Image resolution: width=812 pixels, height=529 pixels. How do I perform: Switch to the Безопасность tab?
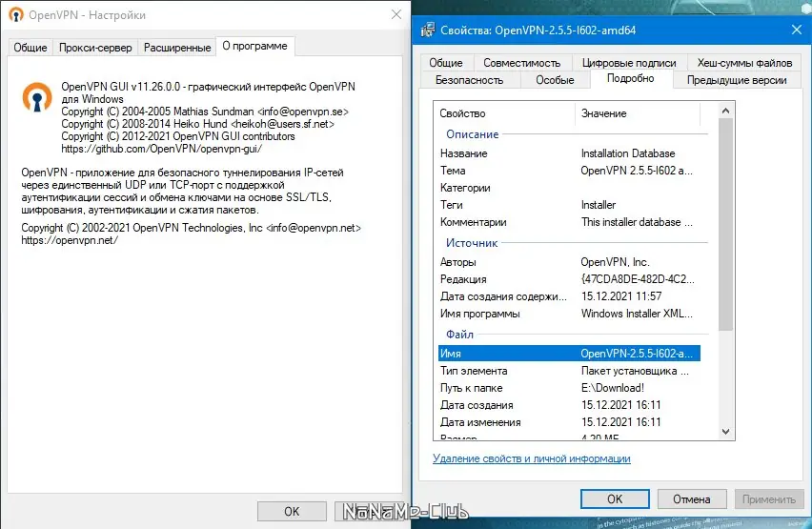(x=469, y=80)
